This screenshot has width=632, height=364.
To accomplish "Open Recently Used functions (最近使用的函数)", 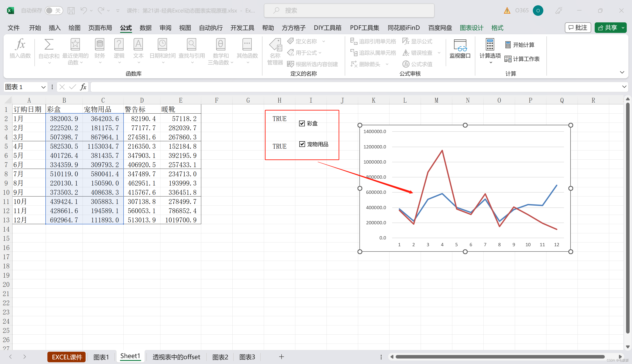I will tap(75, 51).
